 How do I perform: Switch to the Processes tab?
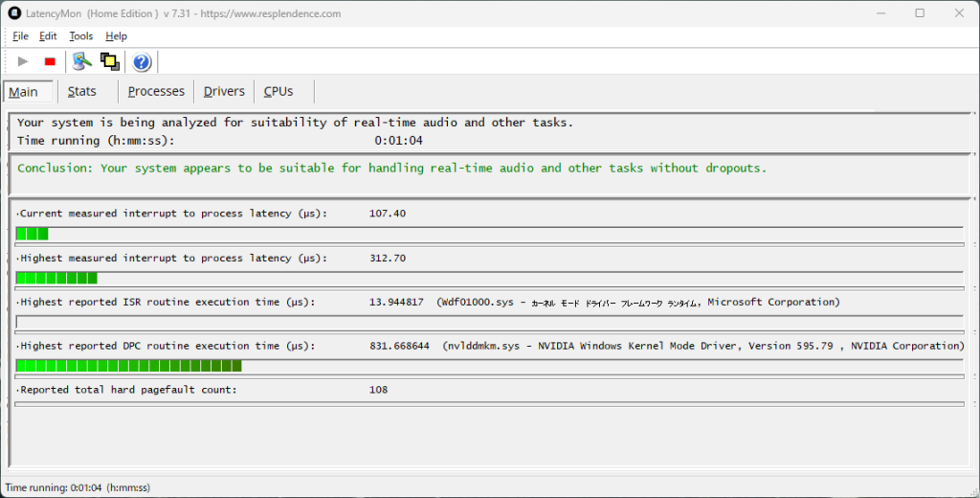coord(156,92)
